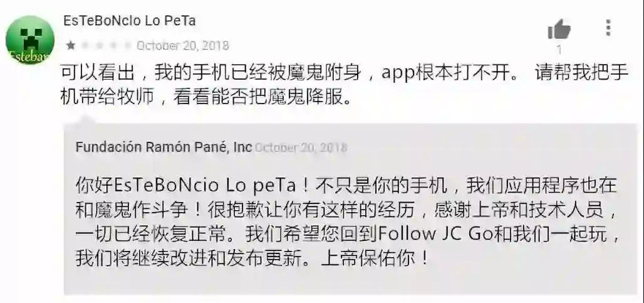The width and height of the screenshot is (644, 303).
Task: Click the first line of the review text
Action: point(345,73)
